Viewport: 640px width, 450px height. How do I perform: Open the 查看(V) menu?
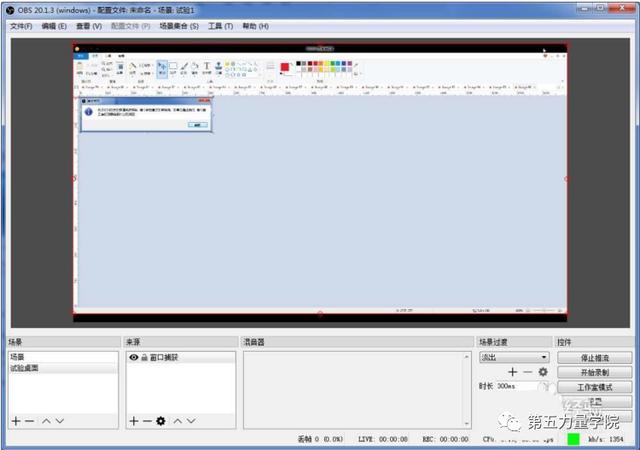click(89, 26)
